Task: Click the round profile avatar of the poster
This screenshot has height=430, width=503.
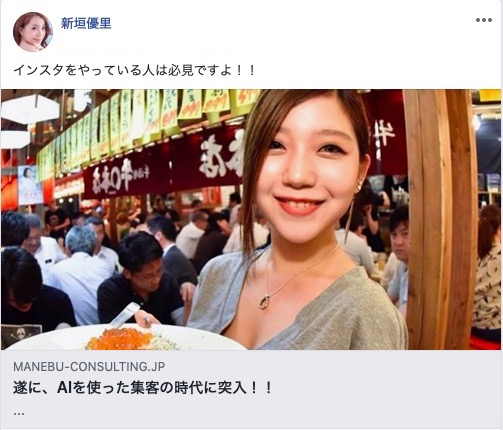Action: [x=33, y=32]
